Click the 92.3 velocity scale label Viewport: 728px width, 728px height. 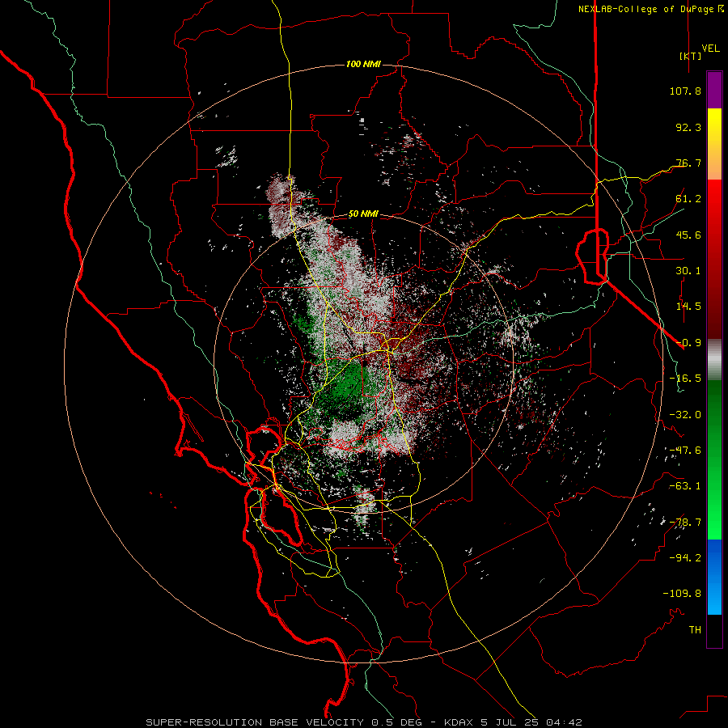[x=688, y=127]
